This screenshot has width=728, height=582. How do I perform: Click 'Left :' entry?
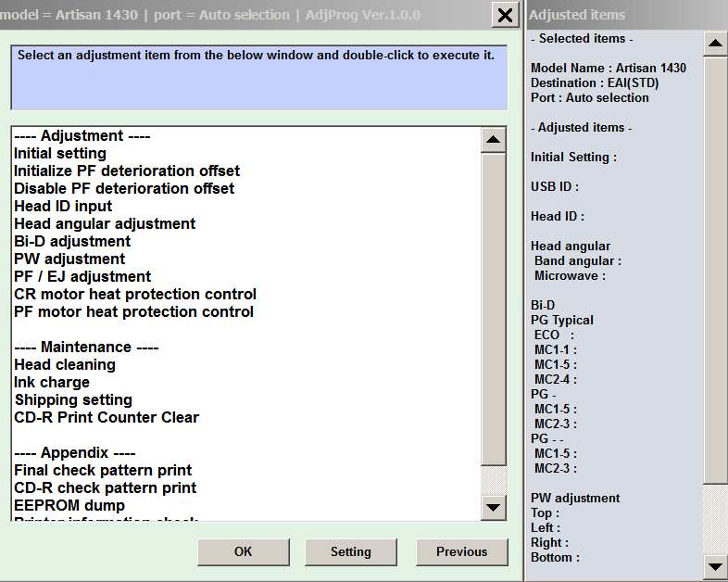(x=546, y=527)
